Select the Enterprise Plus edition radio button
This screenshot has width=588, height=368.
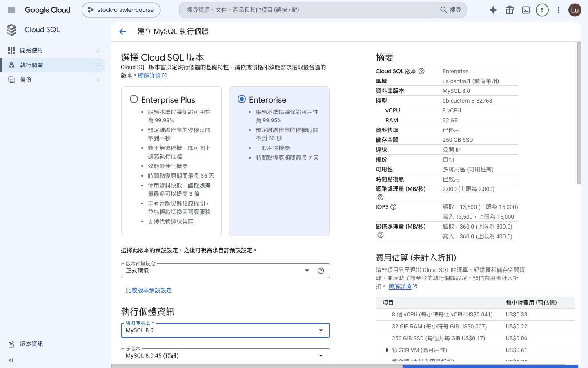pos(134,99)
